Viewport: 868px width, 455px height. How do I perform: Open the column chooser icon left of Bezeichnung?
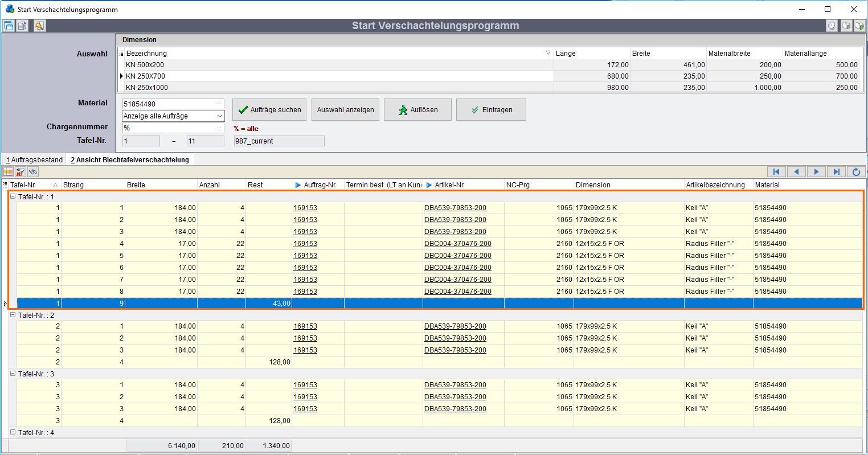(121, 53)
